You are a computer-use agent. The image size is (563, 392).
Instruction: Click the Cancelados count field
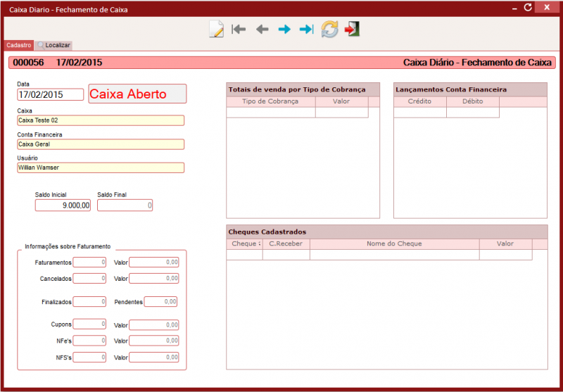(x=89, y=278)
